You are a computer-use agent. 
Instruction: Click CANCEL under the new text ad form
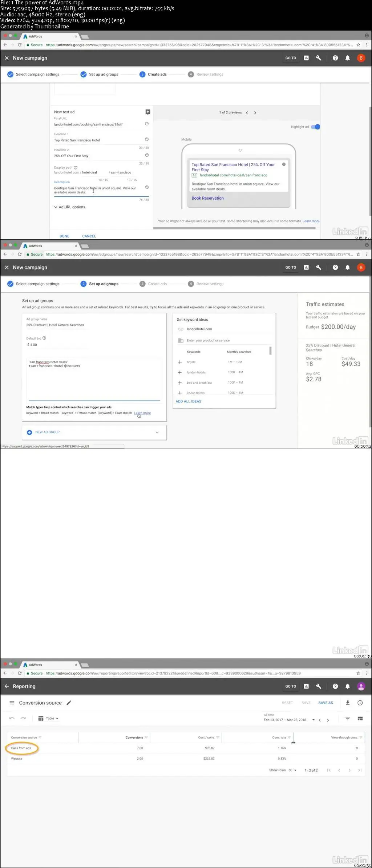point(89,236)
